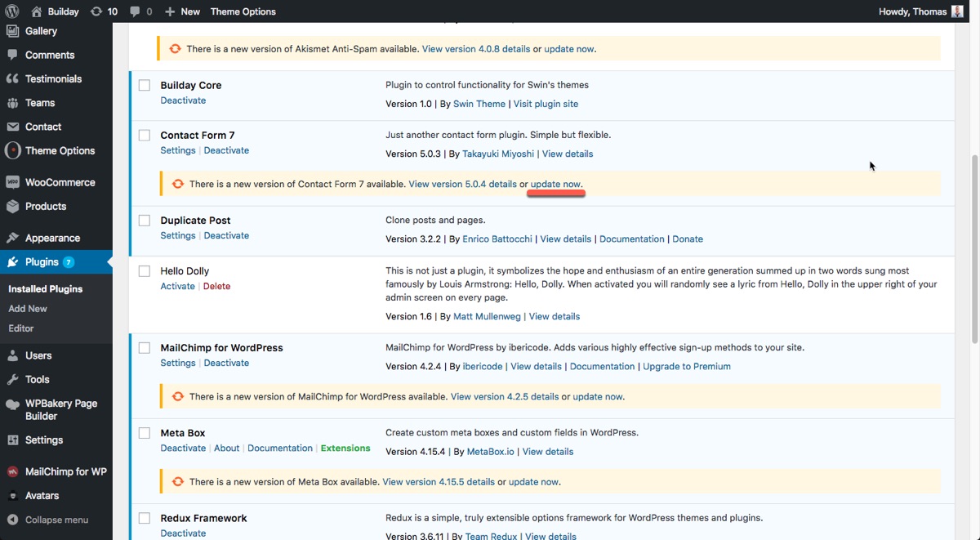Click the Theme Options sidebar icon
Screen dimensions: 980x540
pos(12,150)
